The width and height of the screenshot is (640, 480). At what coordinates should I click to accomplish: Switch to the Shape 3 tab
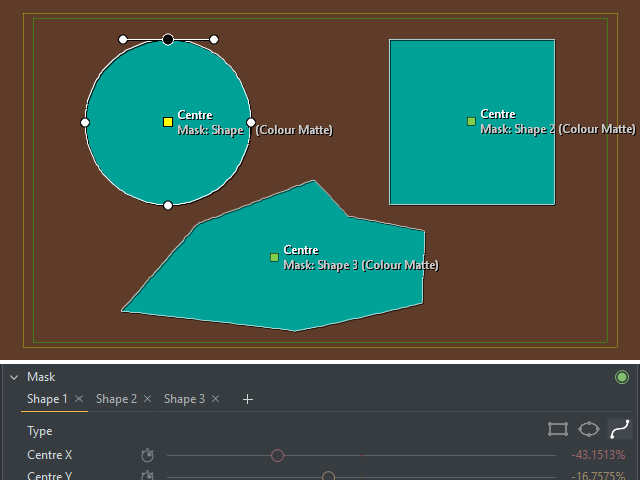click(184, 399)
